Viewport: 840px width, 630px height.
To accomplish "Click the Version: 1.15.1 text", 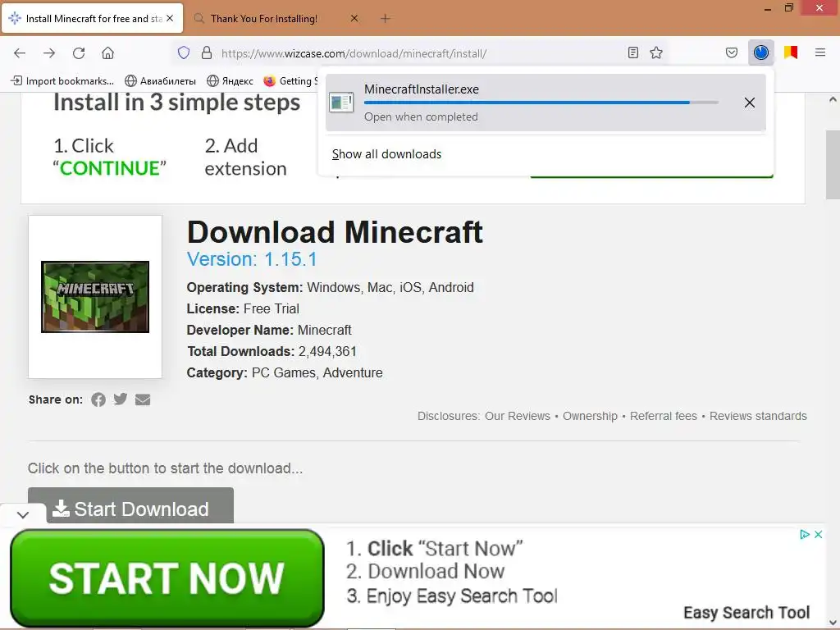I will (252, 259).
